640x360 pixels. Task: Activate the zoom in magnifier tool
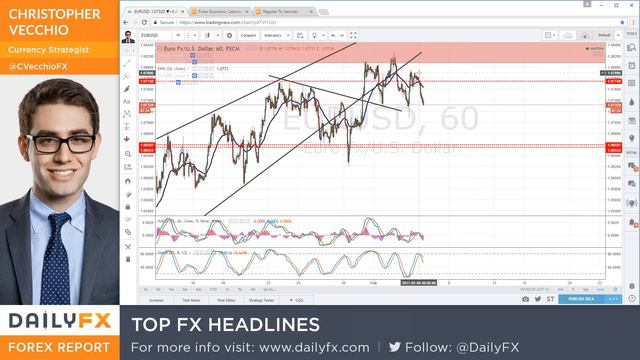[128, 154]
